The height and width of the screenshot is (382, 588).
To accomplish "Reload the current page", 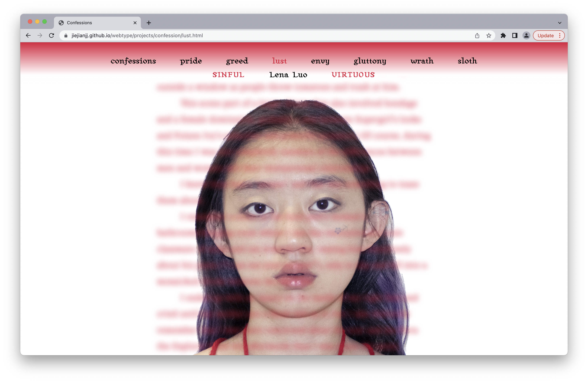I will click(51, 35).
